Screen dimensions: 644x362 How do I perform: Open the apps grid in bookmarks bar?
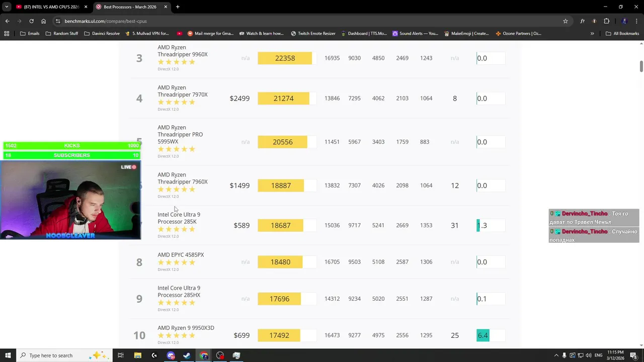pyautogui.click(x=7, y=34)
